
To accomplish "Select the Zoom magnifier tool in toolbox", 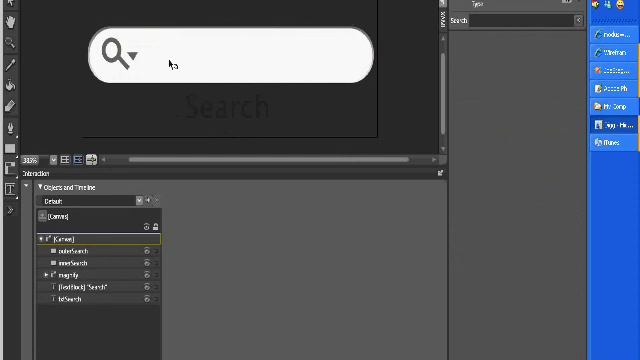I will tap(10, 42).
